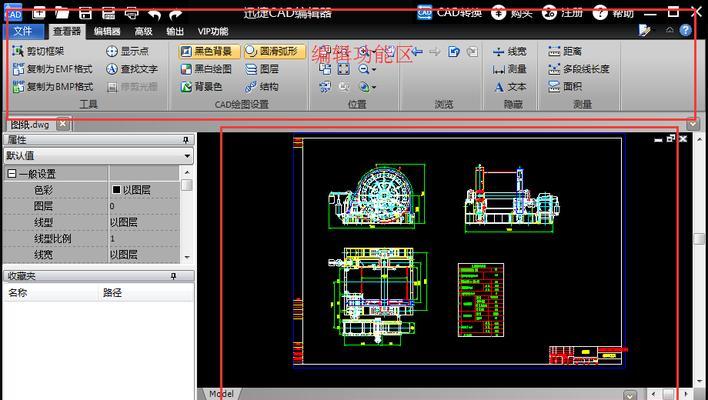This screenshot has height=400, width=708.
Task: Click the 帮助 help button
Action: tap(613, 13)
